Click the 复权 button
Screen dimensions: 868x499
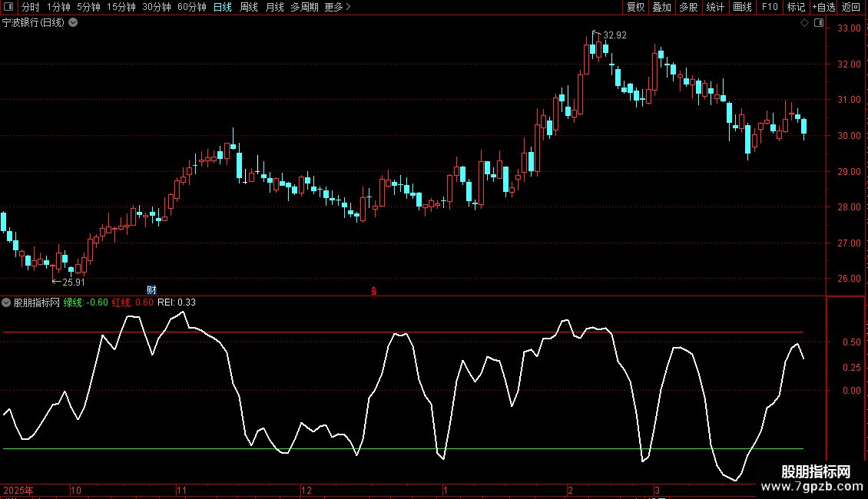coord(635,7)
